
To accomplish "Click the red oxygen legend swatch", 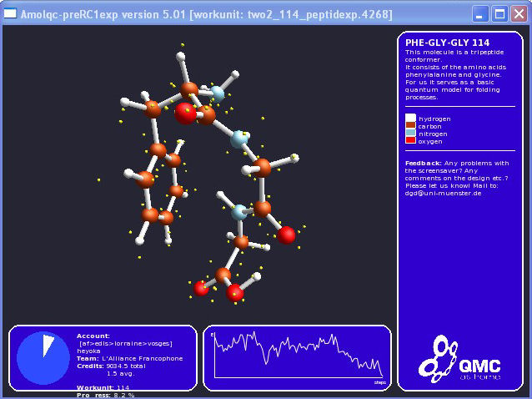I will point(410,141).
